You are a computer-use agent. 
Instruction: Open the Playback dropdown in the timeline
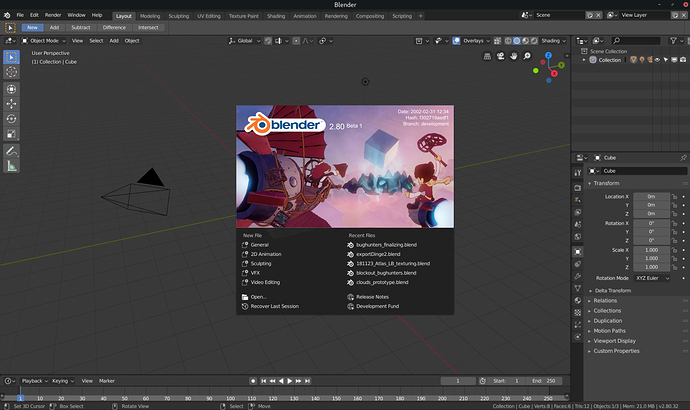point(34,381)
